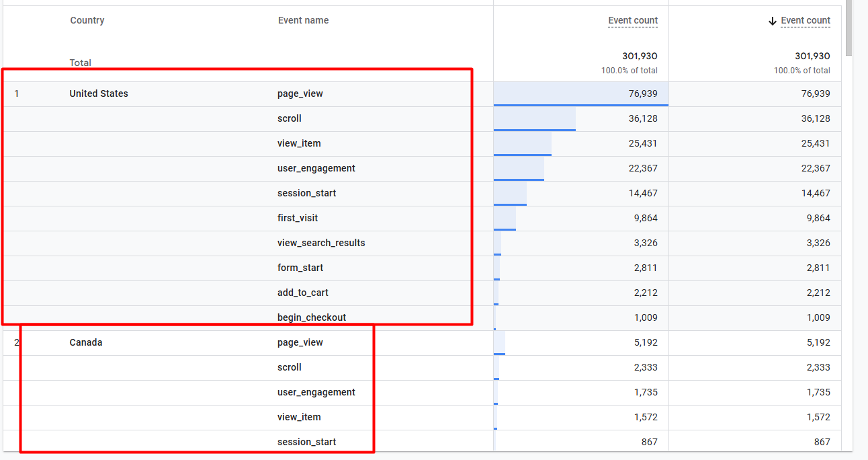Click session_start in the United States group
Viewport: 868px width, 460px height.
(307, 193)
